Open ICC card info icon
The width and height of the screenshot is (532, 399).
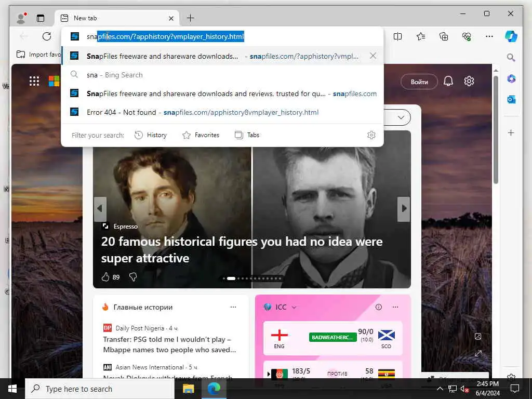(379, 307)
